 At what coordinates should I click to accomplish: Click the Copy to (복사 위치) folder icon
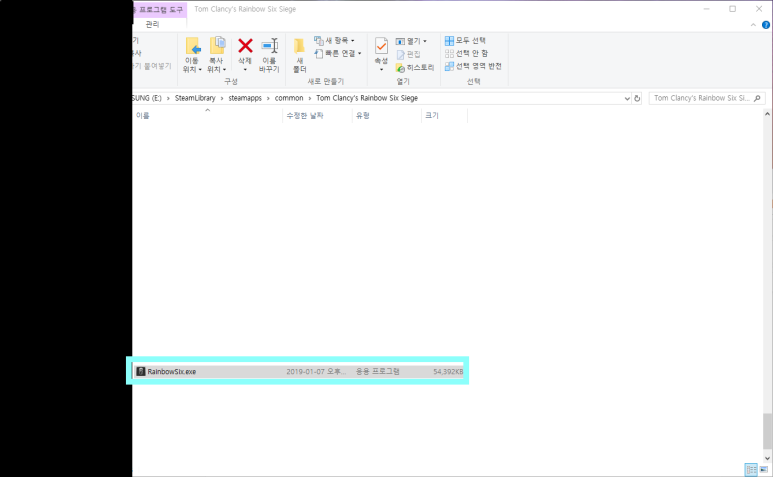point(217,45)
